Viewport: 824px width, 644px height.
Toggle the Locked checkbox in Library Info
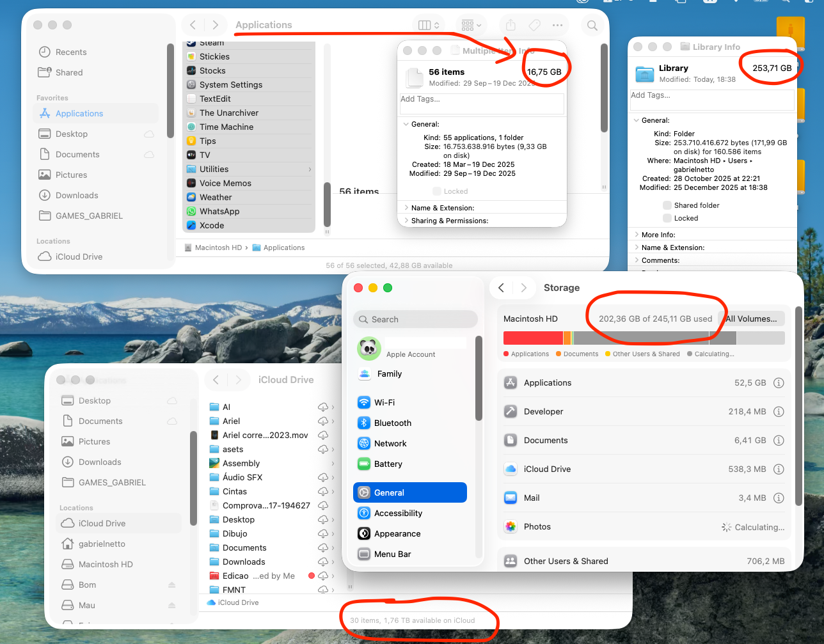tap(667, 218)
